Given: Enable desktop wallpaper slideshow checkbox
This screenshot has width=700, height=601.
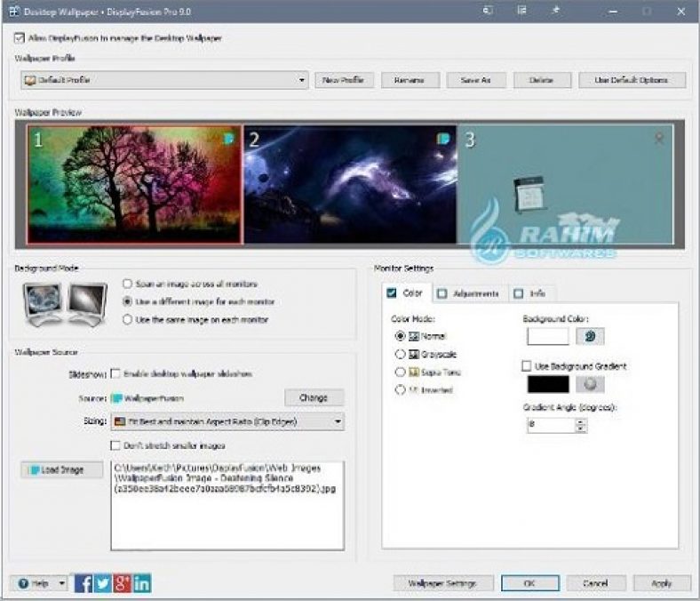Looking at the screenshot, I should (x=115, y=373).
